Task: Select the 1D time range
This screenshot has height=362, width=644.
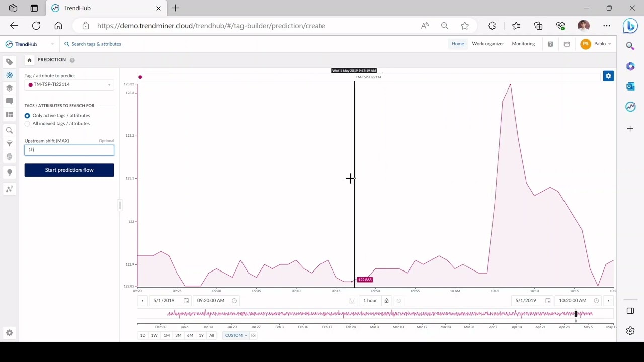Action: coord(143,335)
